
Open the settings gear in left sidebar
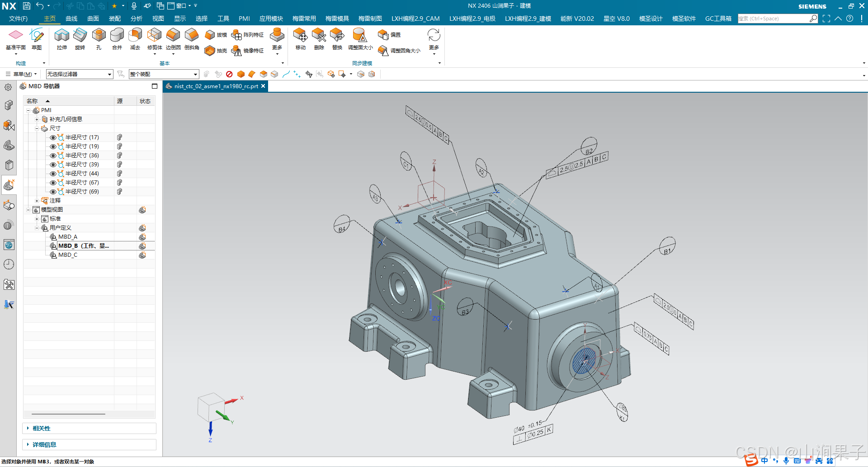click(8, 87)
